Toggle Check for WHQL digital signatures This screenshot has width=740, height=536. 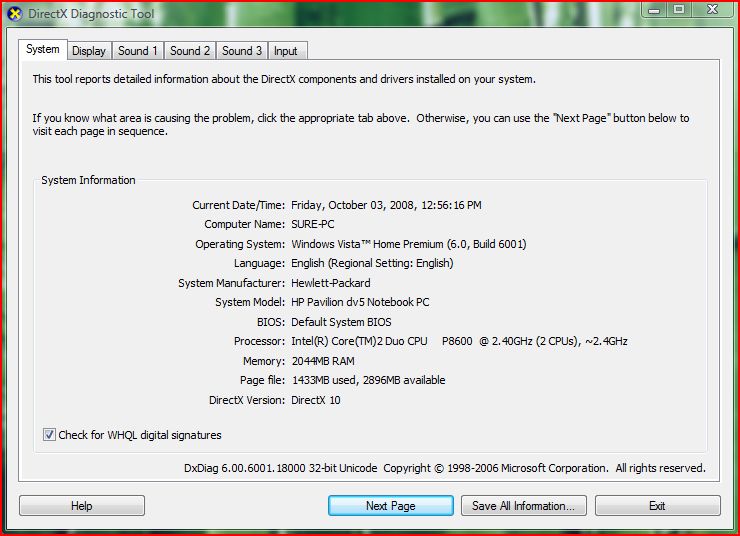pyautogui.click(x=49, y=435)
